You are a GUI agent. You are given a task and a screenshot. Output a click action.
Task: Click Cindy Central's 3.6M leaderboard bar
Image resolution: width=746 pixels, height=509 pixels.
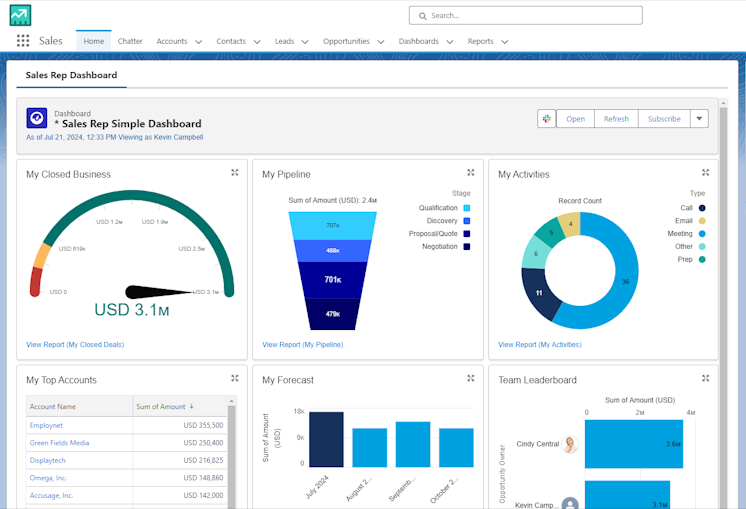click(x=634, y=444)
